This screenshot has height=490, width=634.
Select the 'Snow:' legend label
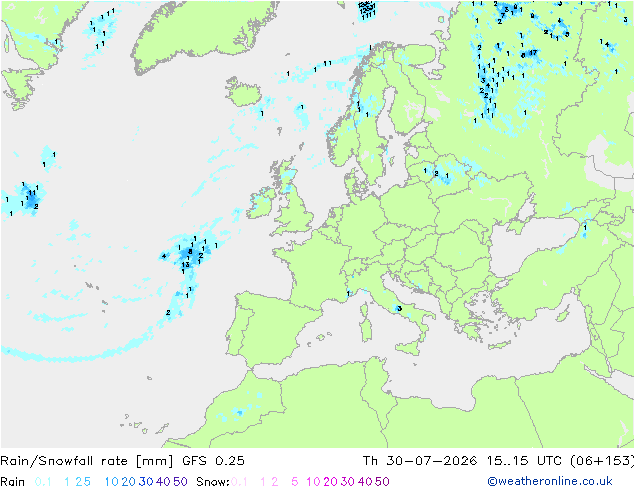click(x=213, y=482)
